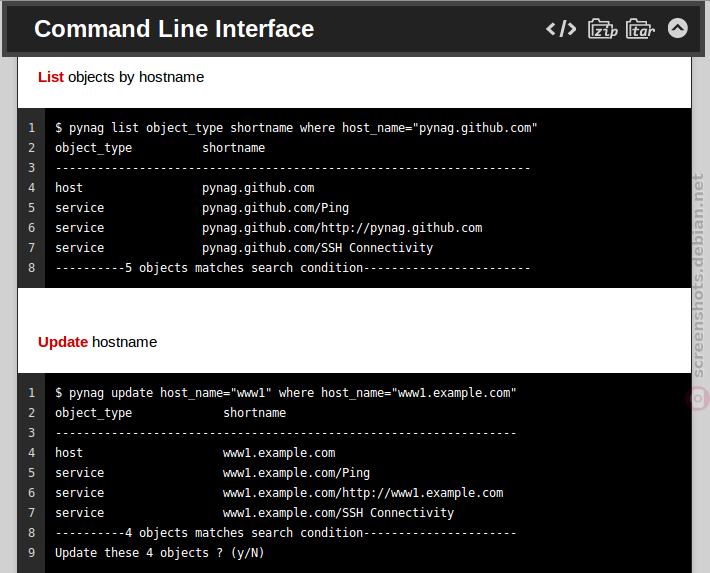
Task: Click the pink debian swirl watermark icon
Action: (698, 399)
